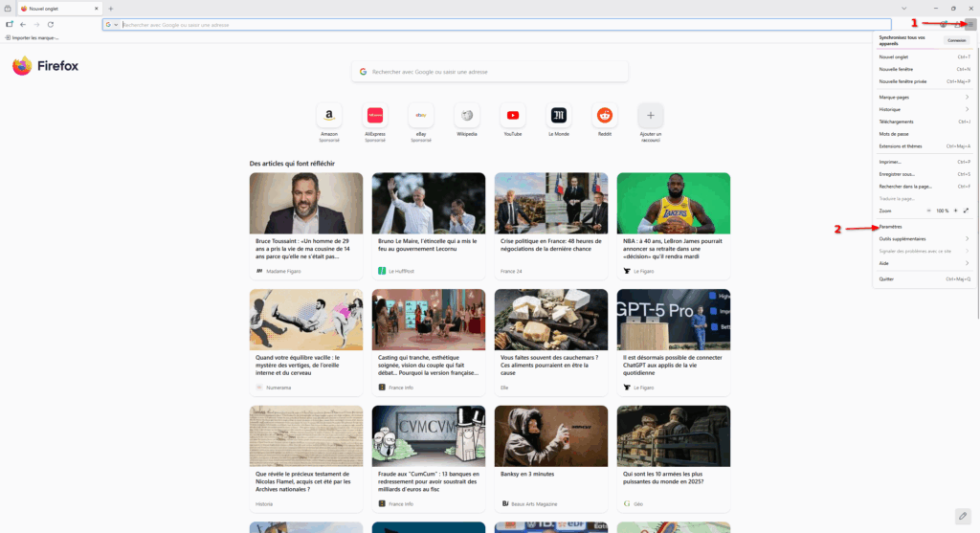The height and width of the screenshot is (533, 980).
Task: Increase zoom with the plus button
Action: tap(954, 210)
